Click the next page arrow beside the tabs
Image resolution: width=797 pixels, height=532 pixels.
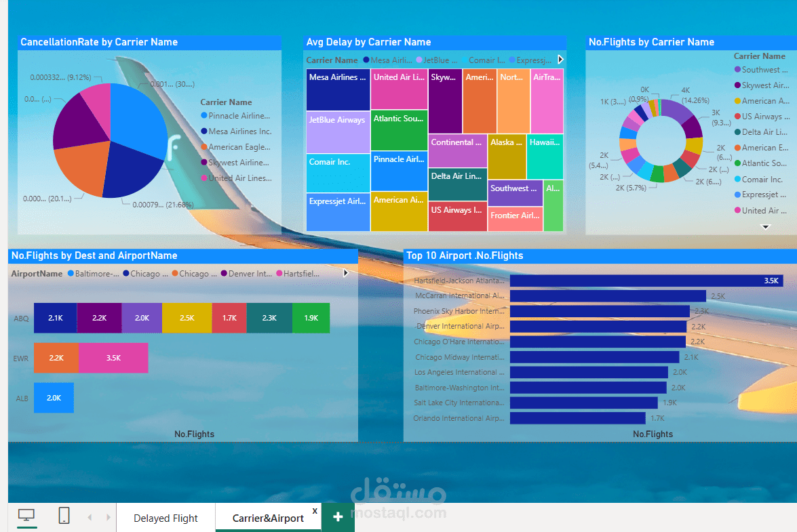(109, 517)
